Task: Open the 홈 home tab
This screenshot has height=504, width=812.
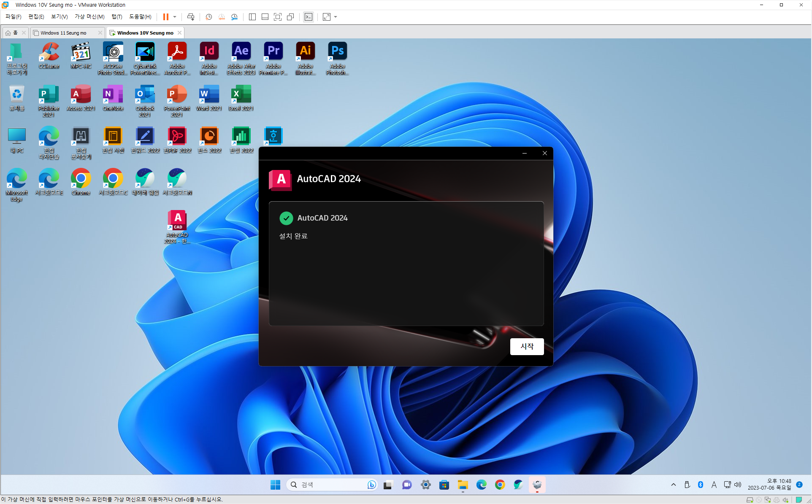Action: pos(12,33)
